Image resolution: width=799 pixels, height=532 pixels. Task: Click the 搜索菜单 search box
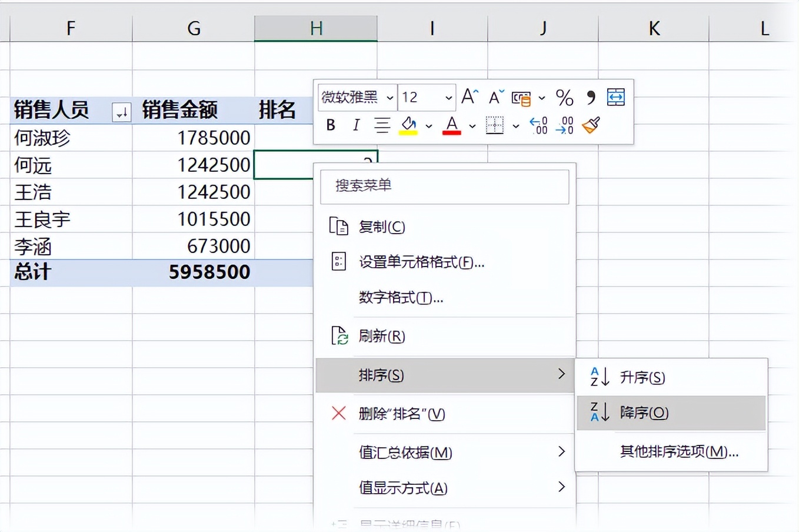click(445, 187)
